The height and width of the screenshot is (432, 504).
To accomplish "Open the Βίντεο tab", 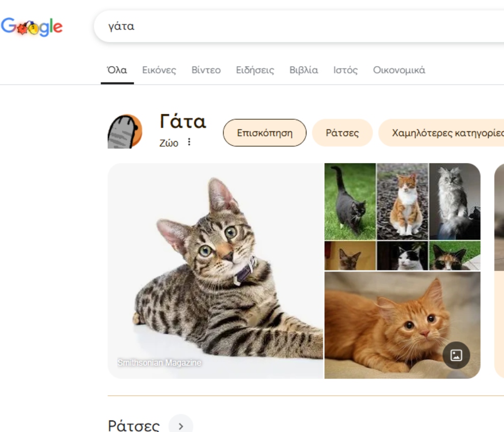I will pyautogui.click(x=206, y=70).
